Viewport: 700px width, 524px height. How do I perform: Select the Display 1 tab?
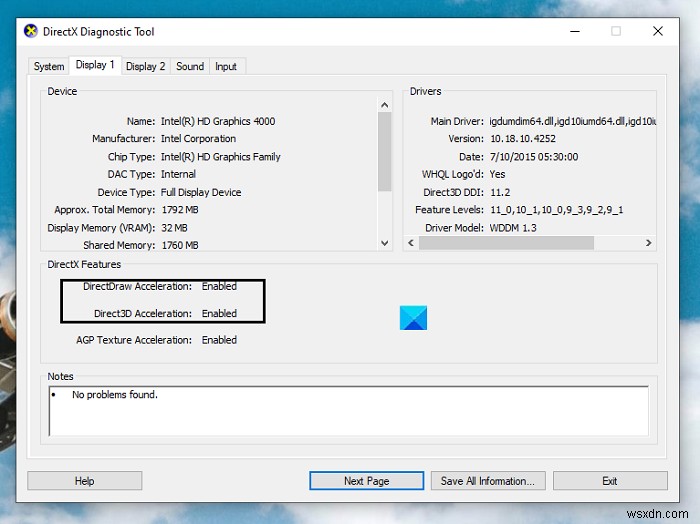[x=95, y=65]
